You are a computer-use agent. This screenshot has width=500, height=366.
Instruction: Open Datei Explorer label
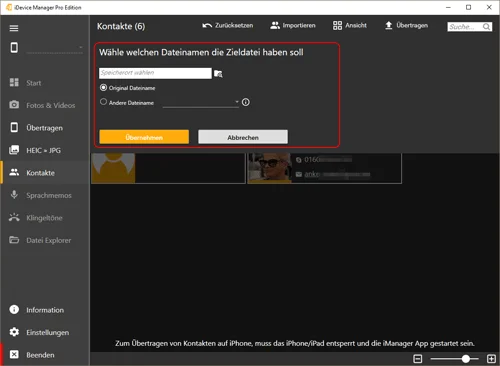pos(49,240)
